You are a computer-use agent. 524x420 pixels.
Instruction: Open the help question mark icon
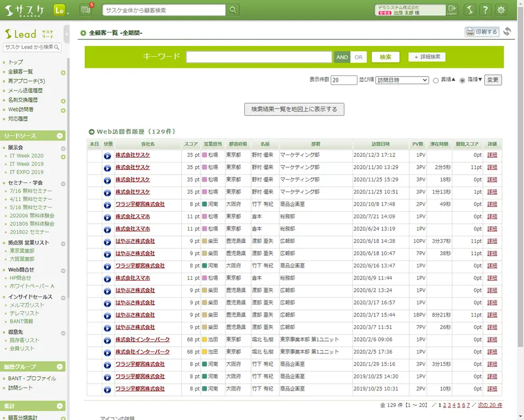tap(485, 10)
